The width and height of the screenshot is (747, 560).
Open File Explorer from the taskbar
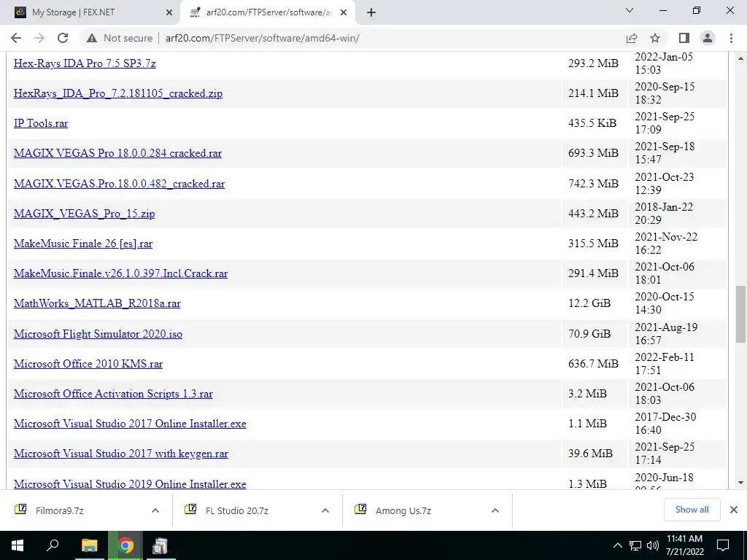pyautogui.click(x=89, y=545)
